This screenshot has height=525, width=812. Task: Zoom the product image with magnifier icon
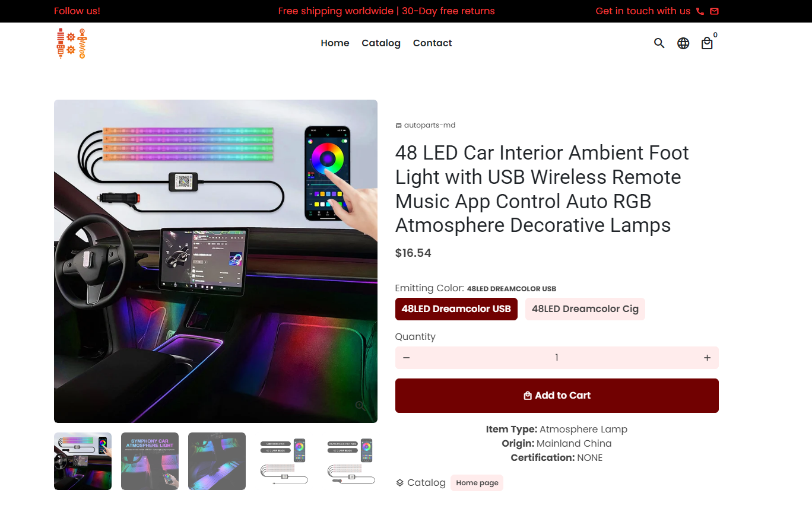[x=360, y=406]
